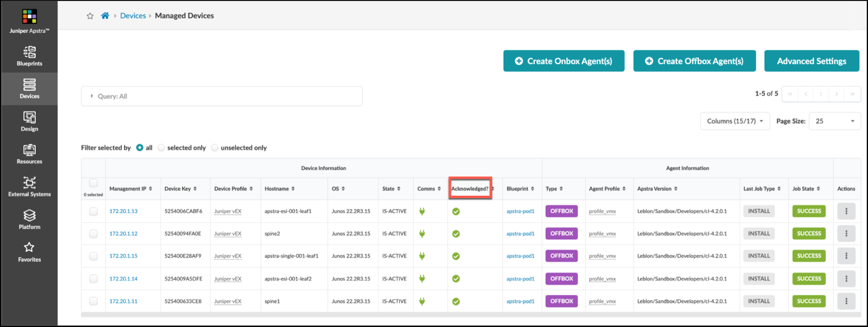
Task: Go to Resources in the sidebar
Action: coord(29,154)
